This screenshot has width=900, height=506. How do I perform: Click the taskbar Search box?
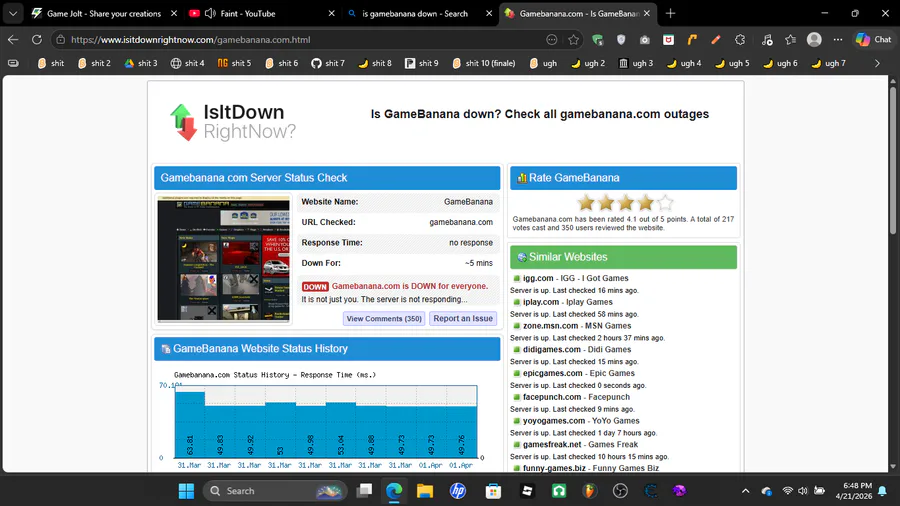(275, 491)
